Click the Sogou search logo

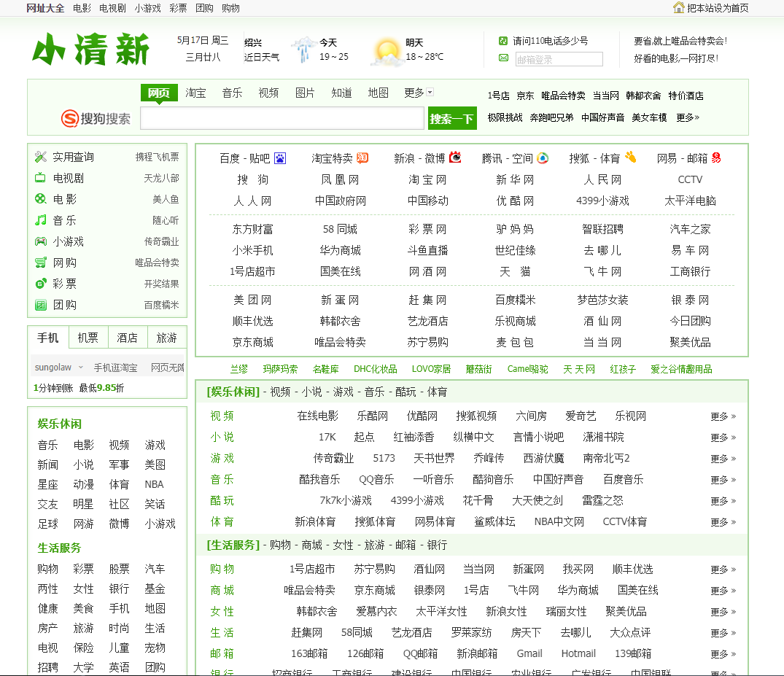[96, 118]
